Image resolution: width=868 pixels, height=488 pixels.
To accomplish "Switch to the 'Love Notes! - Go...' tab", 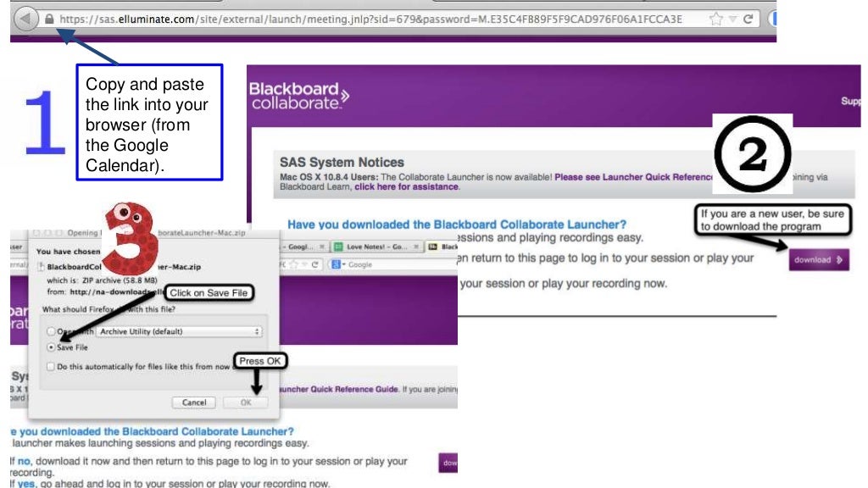I will click(x=376, y=247).
